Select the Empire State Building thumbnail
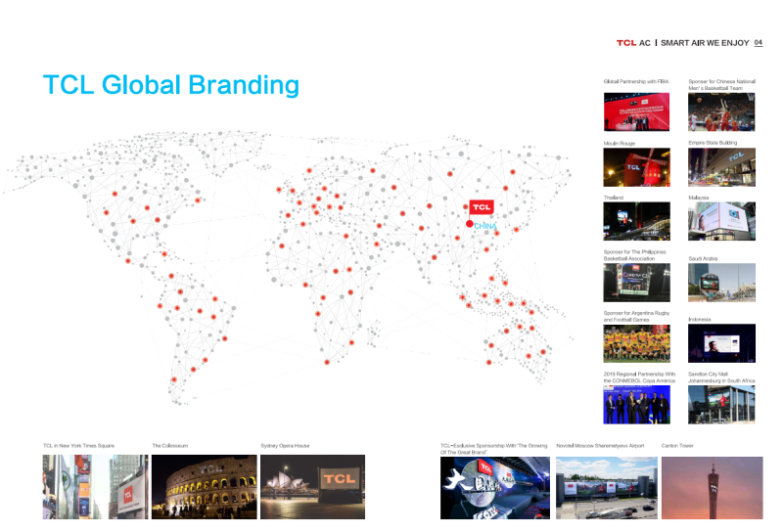 [721, 166]
